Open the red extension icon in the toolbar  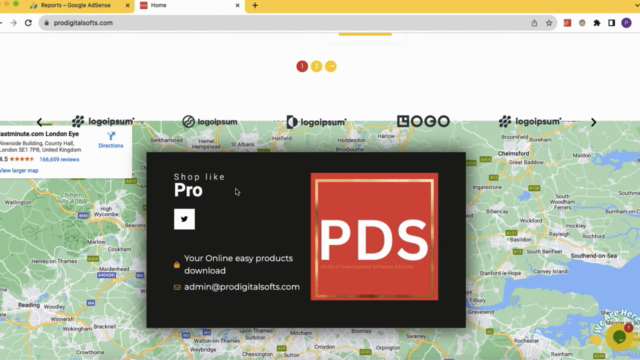pos(567,23)
